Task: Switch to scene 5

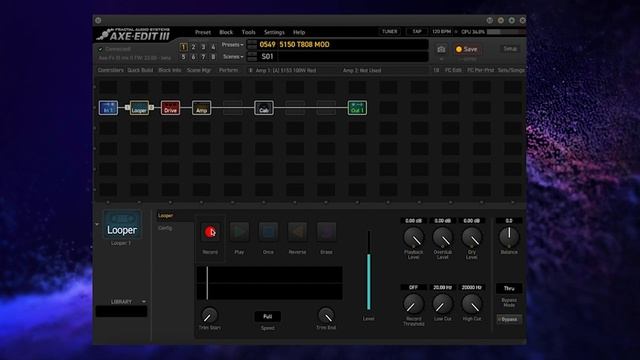Action: (x=183, y=57)
